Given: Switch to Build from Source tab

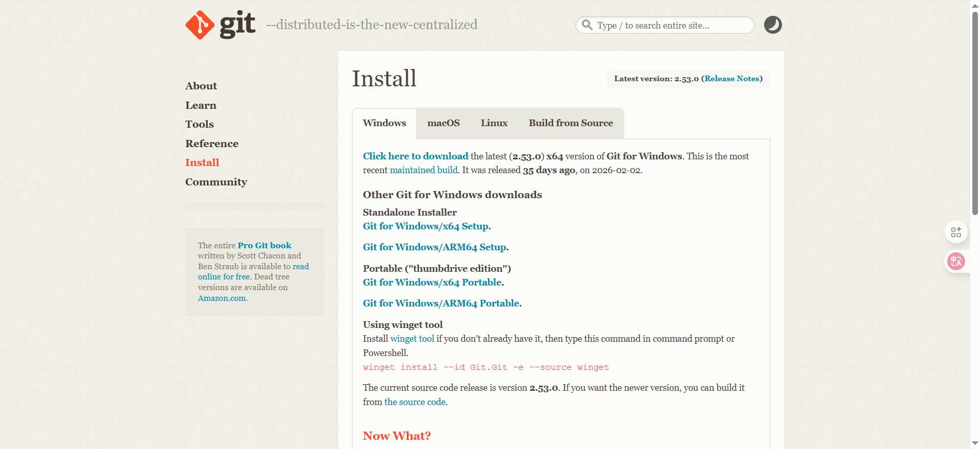Looking at the screenshot, I should [571, 123].
